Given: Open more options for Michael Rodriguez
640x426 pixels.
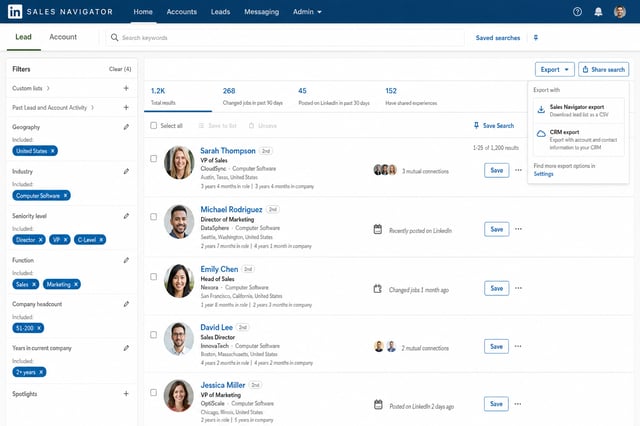Looking at the screenshot, I should click(x=518, y=229).
